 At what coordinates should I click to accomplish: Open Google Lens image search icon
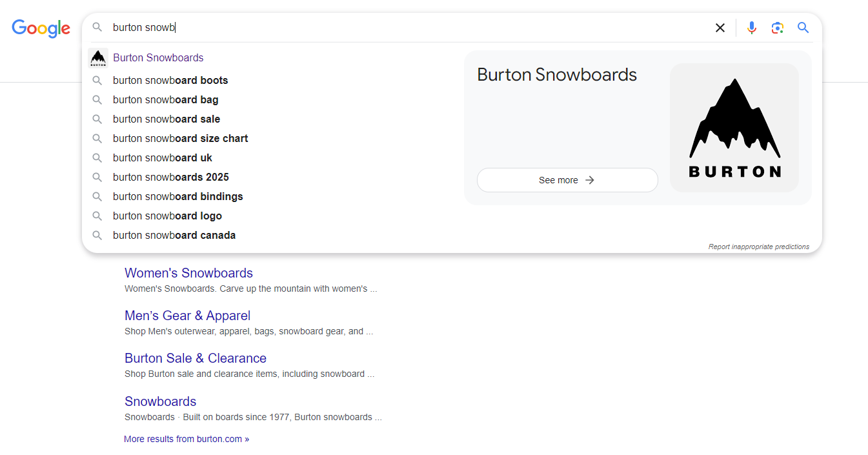tap(778, 28)
